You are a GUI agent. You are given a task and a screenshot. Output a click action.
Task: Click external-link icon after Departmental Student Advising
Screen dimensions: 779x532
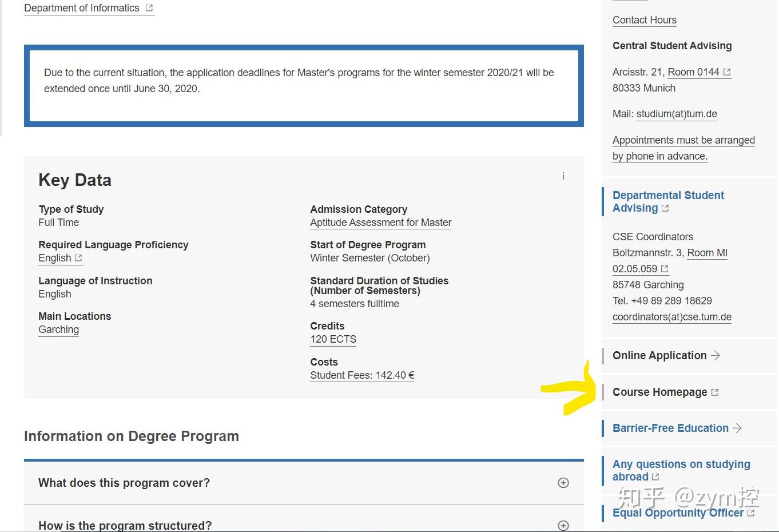[665, 208]
